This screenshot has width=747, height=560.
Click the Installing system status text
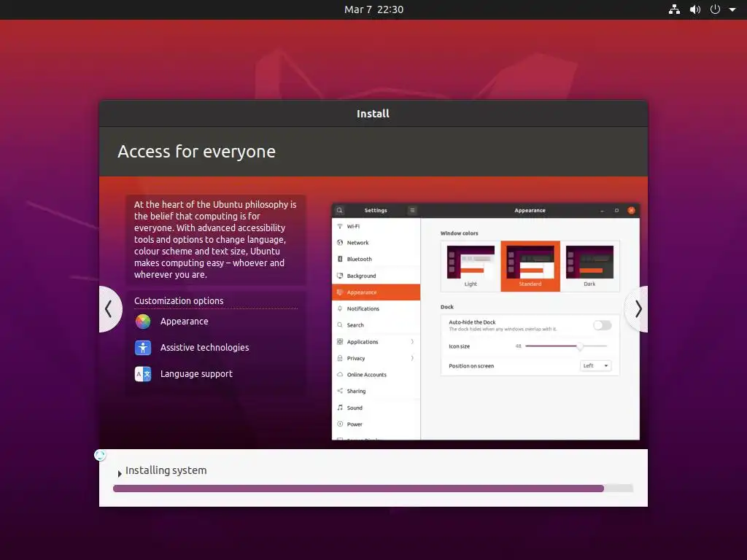[166, 470]
